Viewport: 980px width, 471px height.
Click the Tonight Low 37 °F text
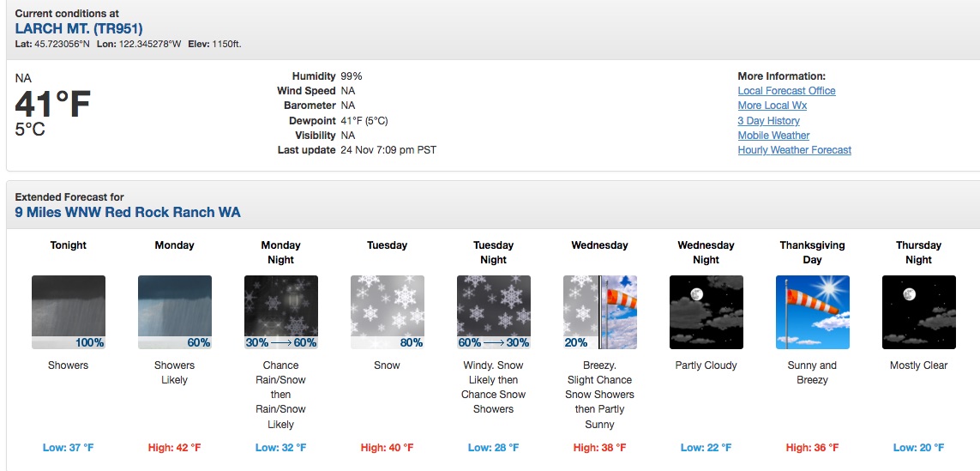(68, 447)
